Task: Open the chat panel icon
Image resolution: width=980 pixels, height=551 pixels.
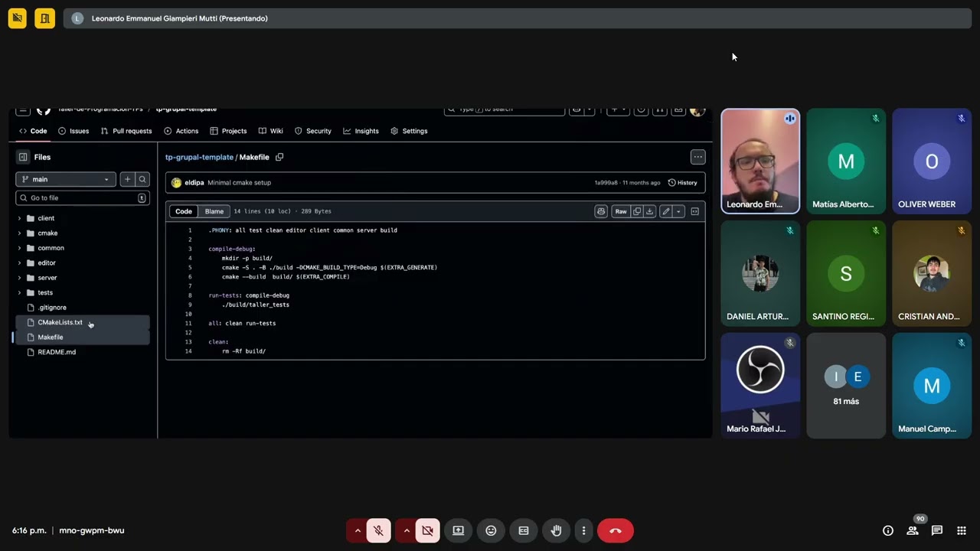Action: point(937,530)
